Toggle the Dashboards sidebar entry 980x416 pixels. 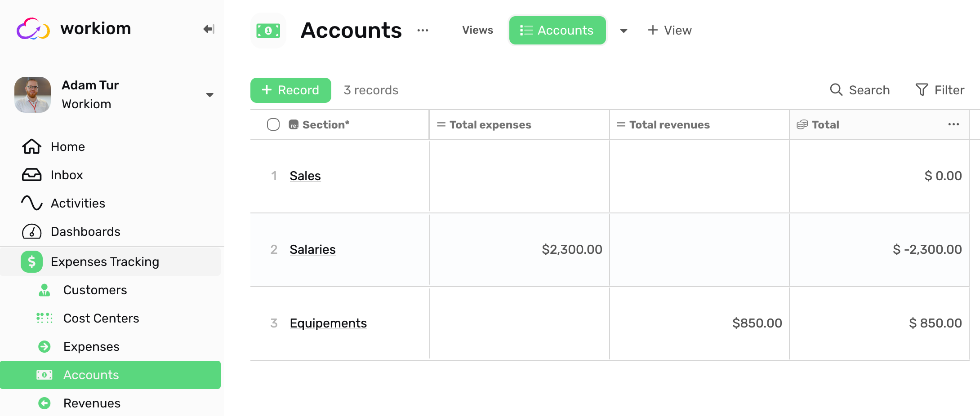pos(85,231)
